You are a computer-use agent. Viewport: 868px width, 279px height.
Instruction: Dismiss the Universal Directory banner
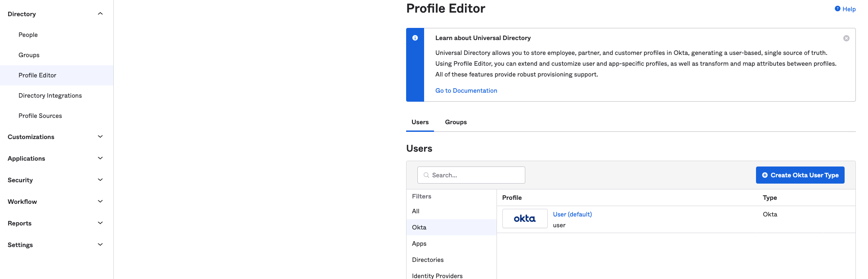(846, 38)
